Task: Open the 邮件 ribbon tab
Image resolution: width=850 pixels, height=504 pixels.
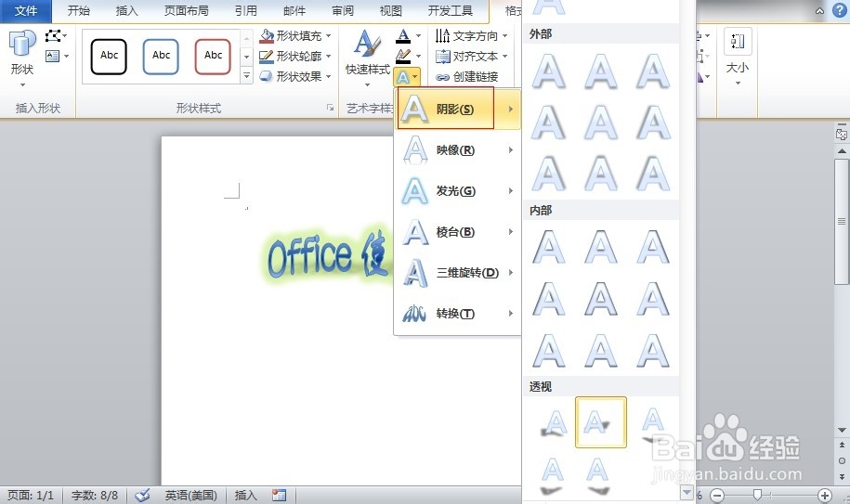Action: pos(294,11)
